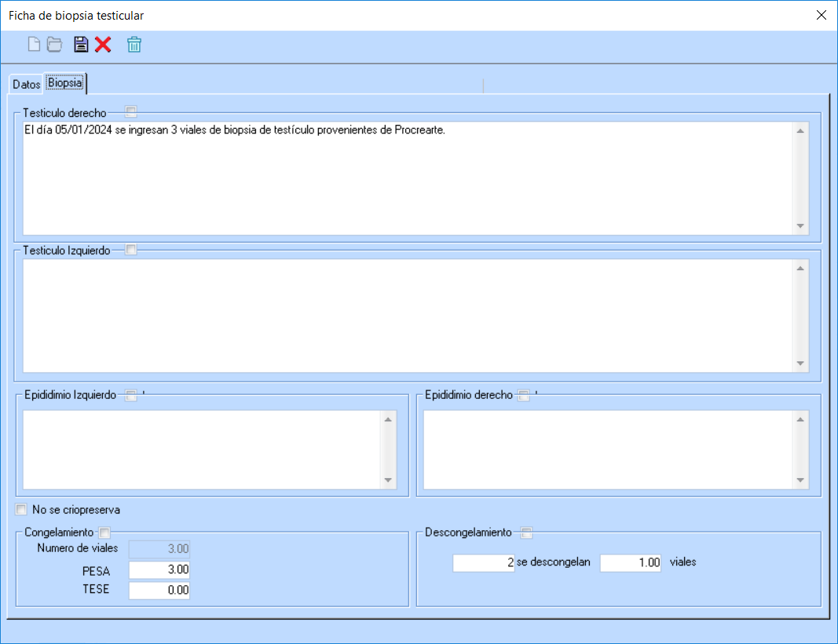Image resolution: width=838 pixels, height=644 pixels.
Task: Toggle the Congelamiento checkbox
Action: (x=104, y=532)
